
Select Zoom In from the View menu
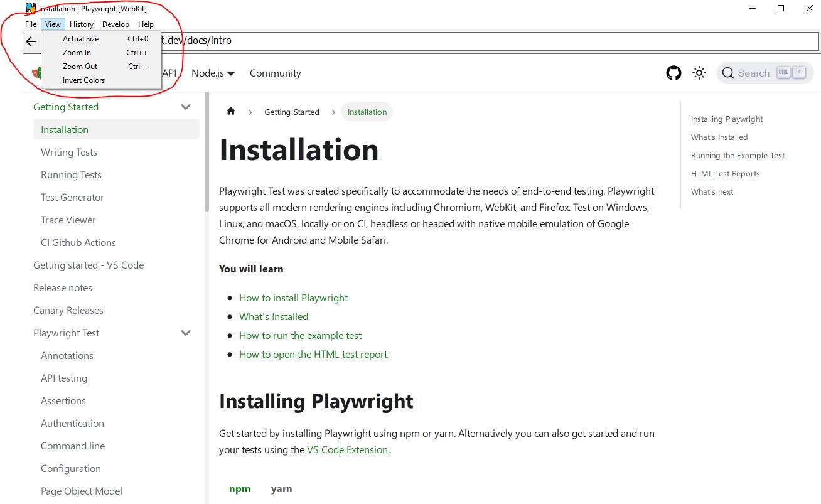coord(77,52)
